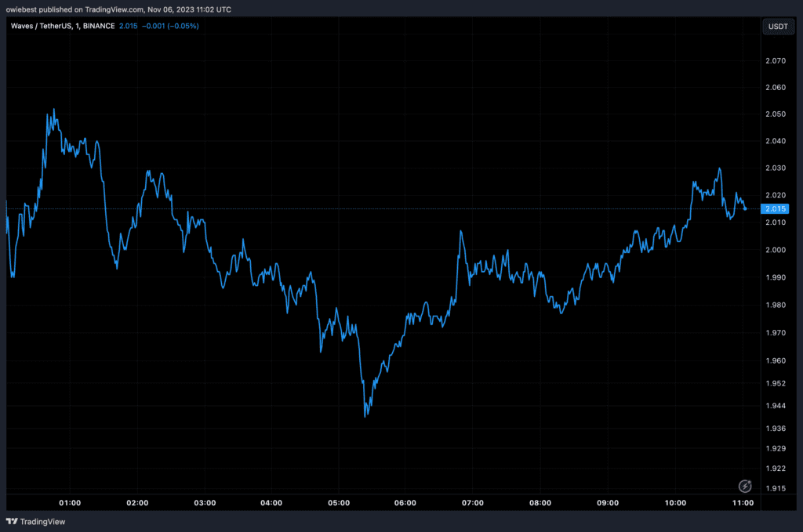
Task: Click the lightning bolt icon near the price axis
Action: 745,487
